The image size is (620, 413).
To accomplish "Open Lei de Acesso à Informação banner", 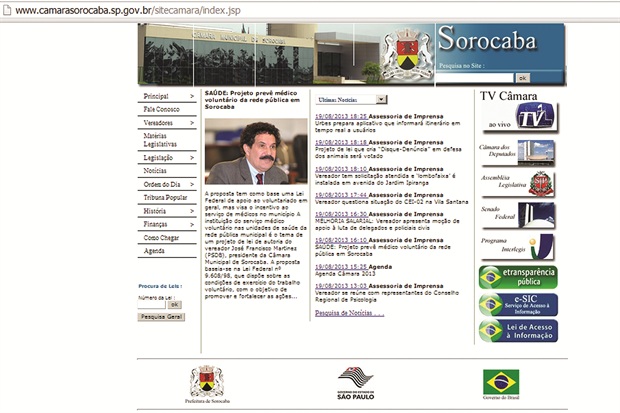I will 518,331.
